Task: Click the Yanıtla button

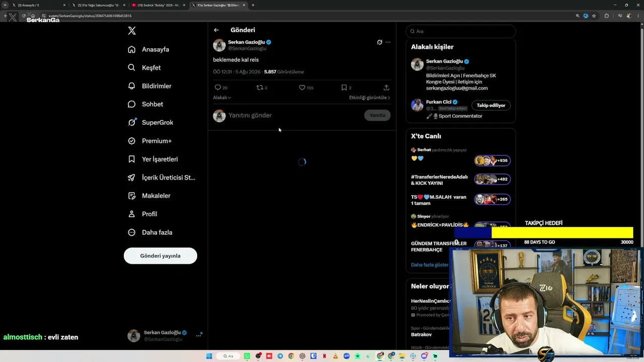Action: pyautogui.click(x=377, y=115)
